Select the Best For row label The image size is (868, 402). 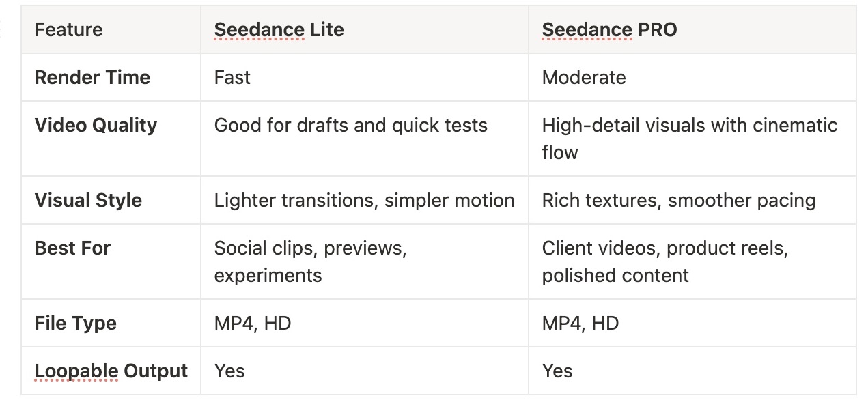coord(111,262)
